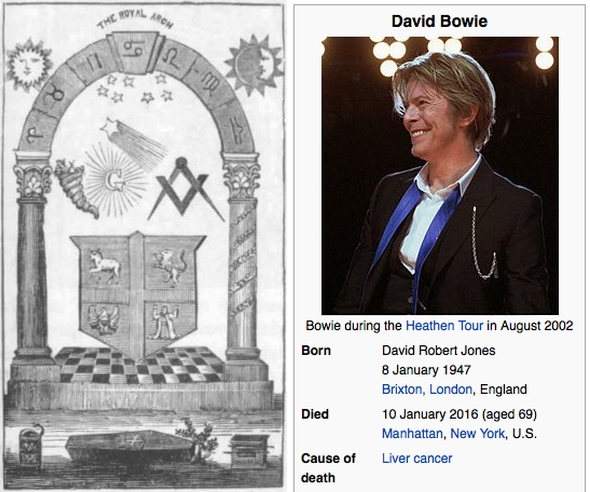Visit the Manhattan link
The width and height of the screenshot is (590, 492).
(412, 434)
